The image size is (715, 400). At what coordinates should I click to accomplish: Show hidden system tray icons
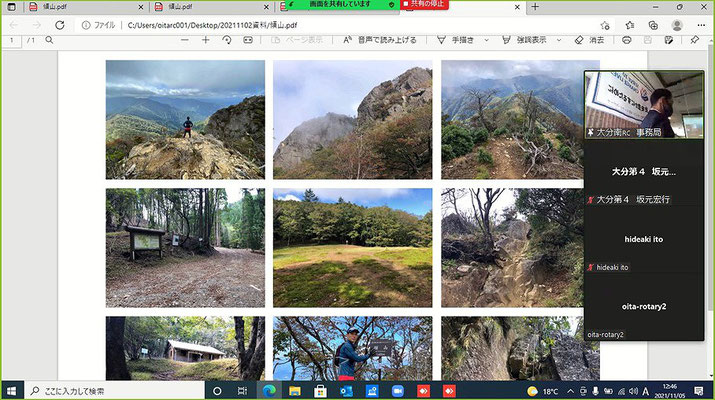(570, 391)
